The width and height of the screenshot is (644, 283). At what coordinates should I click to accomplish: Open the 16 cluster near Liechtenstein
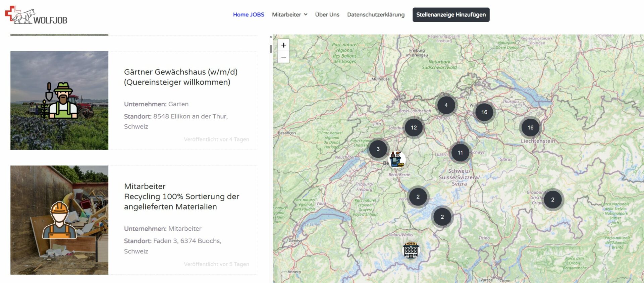click(x=530, y=128)
